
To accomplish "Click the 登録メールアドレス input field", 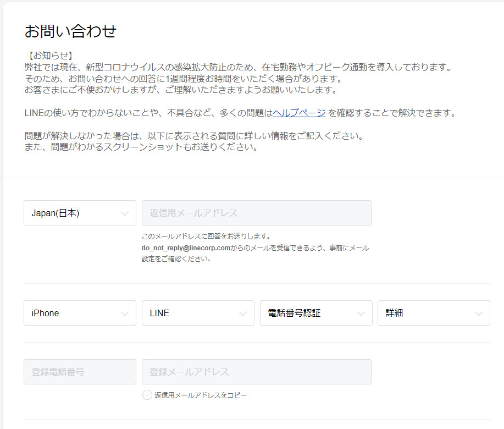I will click(256, 372).
